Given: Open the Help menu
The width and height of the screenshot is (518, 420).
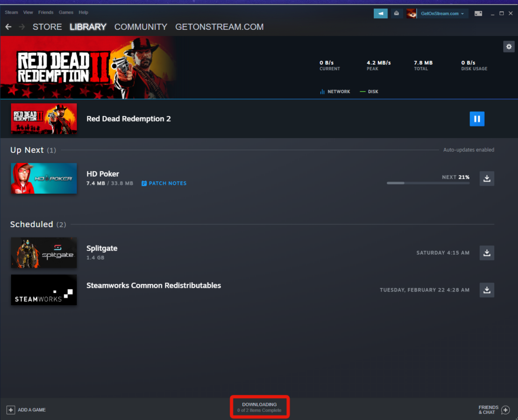Looking at the screenshot, I should point(83,12).
